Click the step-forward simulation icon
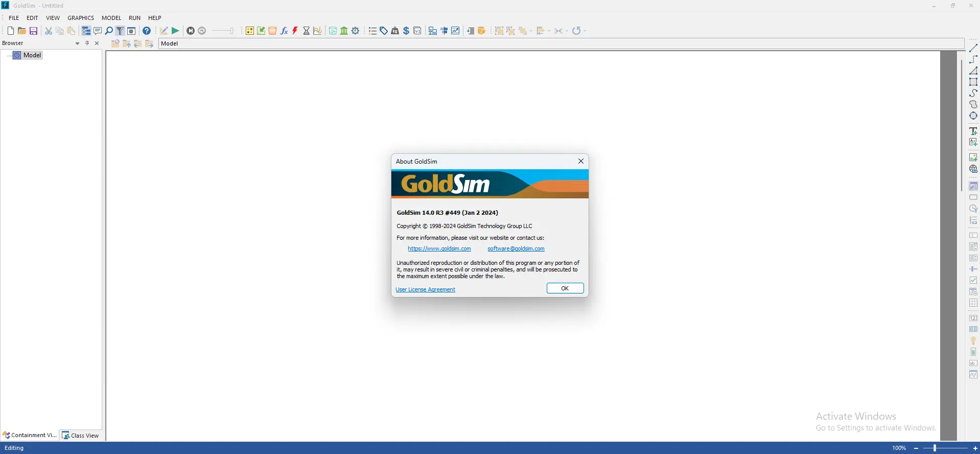Image resolution: width=980 pixels, height=454 pixels. (x=191, y=31)
